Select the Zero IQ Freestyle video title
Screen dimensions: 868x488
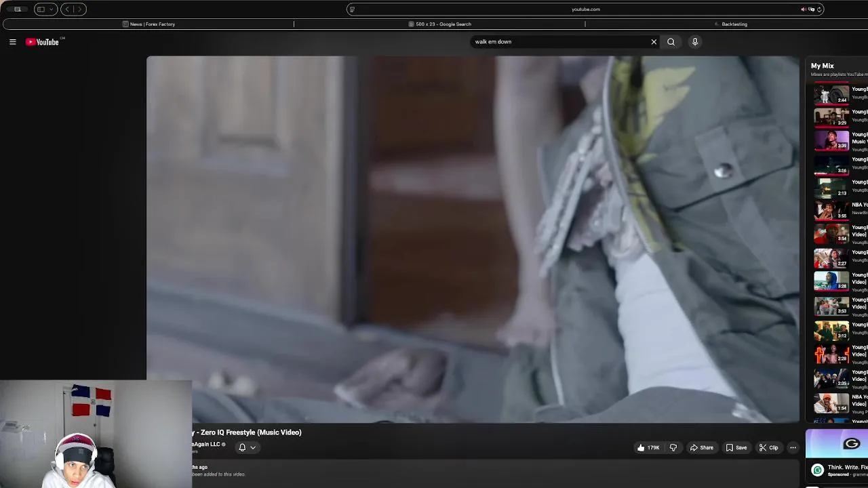pos(248,432)
